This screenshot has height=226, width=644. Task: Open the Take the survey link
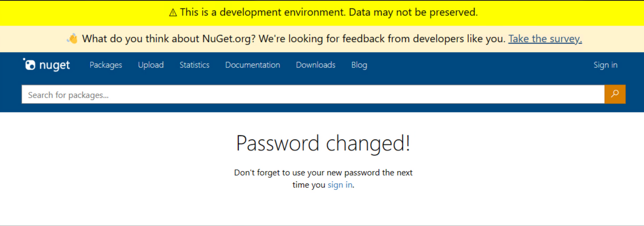click(x=545, y=39)
